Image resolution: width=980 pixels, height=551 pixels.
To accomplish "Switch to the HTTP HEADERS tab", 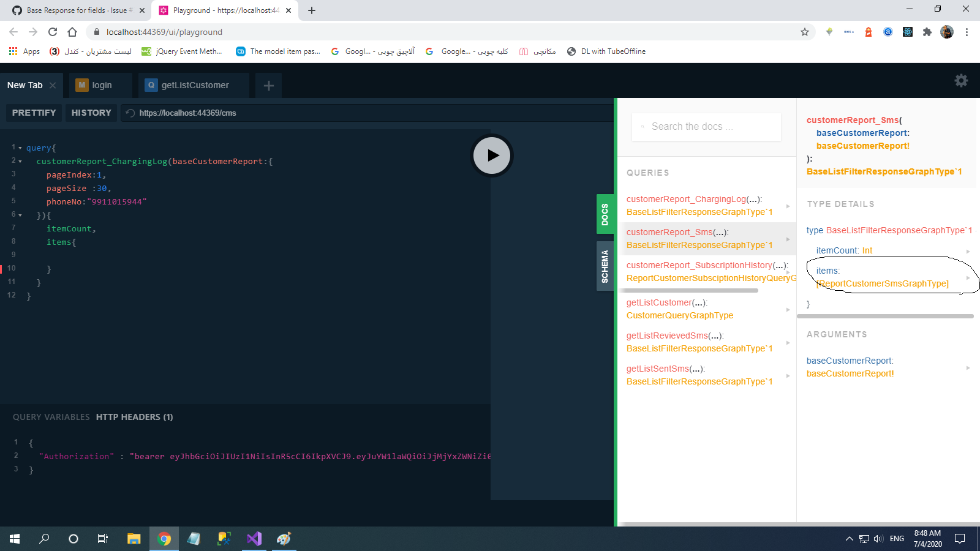I will (134, 417).
